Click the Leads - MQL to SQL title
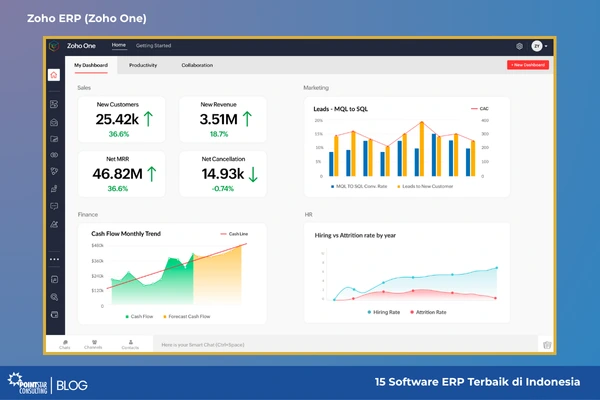This screenshot has height=400, width=600. pyautogui.click(x=341, y=109)
